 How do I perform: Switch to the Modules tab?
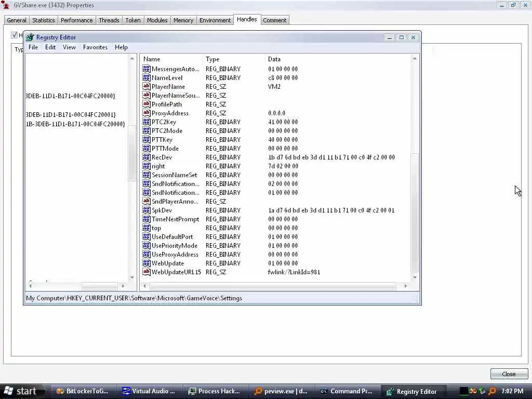pos(157,20)
